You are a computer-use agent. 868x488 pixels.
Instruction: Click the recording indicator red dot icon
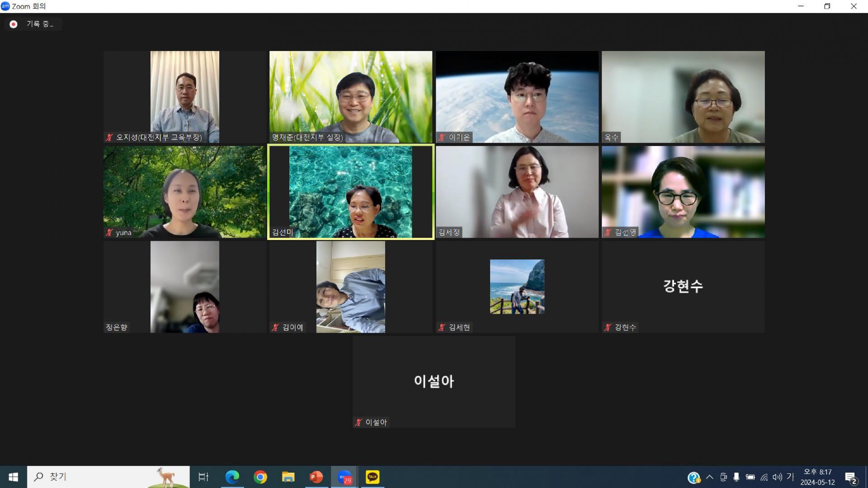click(x=14, y=24)
